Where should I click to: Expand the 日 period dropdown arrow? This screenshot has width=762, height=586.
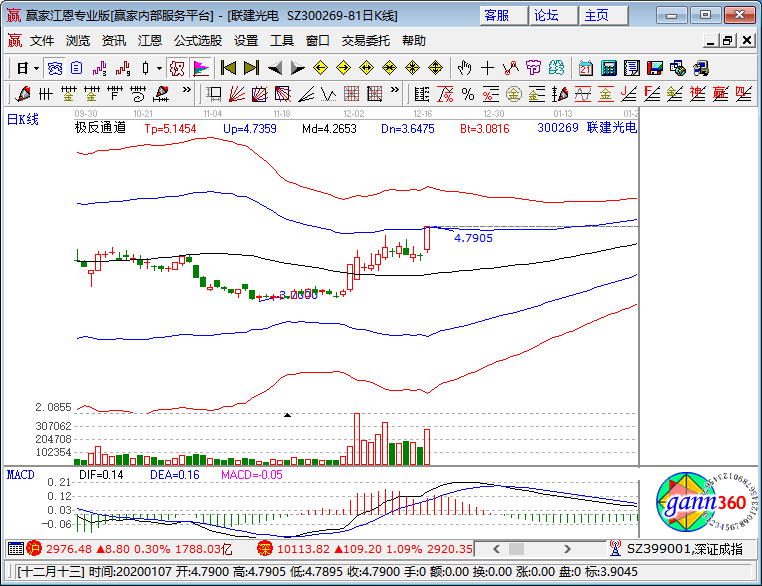(36, 69)
